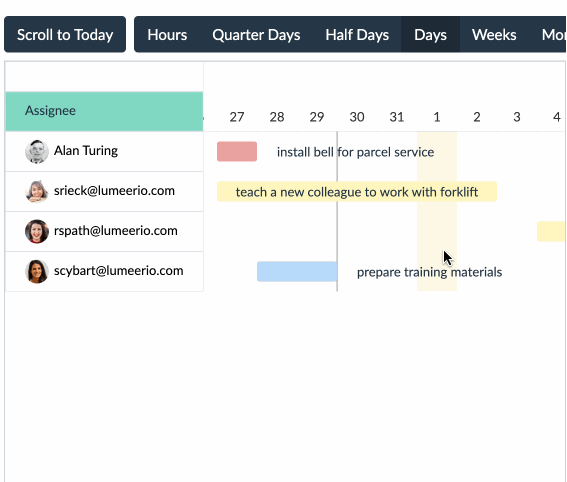Click day 1 in the date header
The width and height of the screenshot is (567, 482).
click(437, 117)
